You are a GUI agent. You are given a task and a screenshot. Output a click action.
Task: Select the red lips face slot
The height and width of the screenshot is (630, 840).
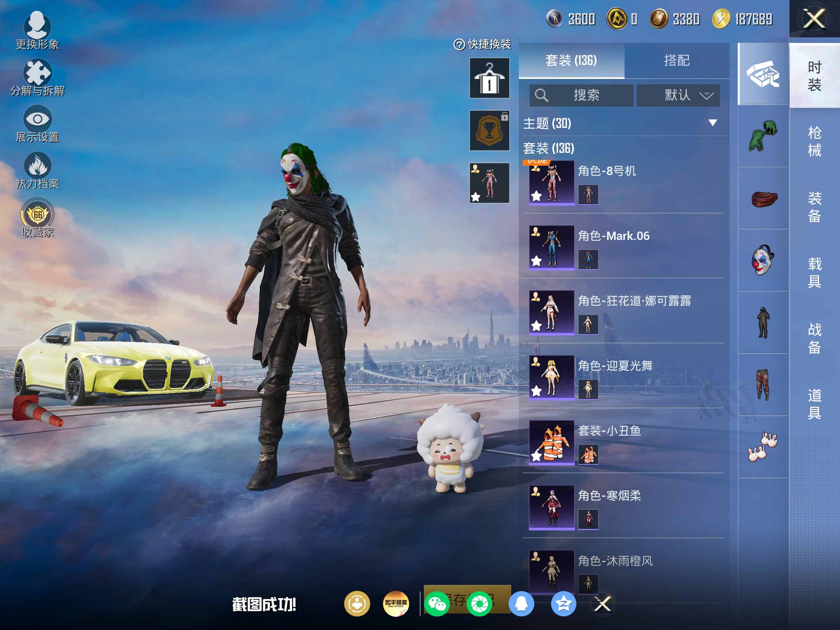pyautogui.click(x=763, y=198)
